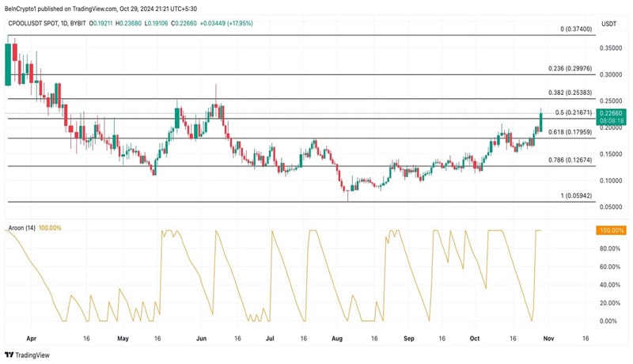Click the Jun date on time axis

click(x=201, y=339)
